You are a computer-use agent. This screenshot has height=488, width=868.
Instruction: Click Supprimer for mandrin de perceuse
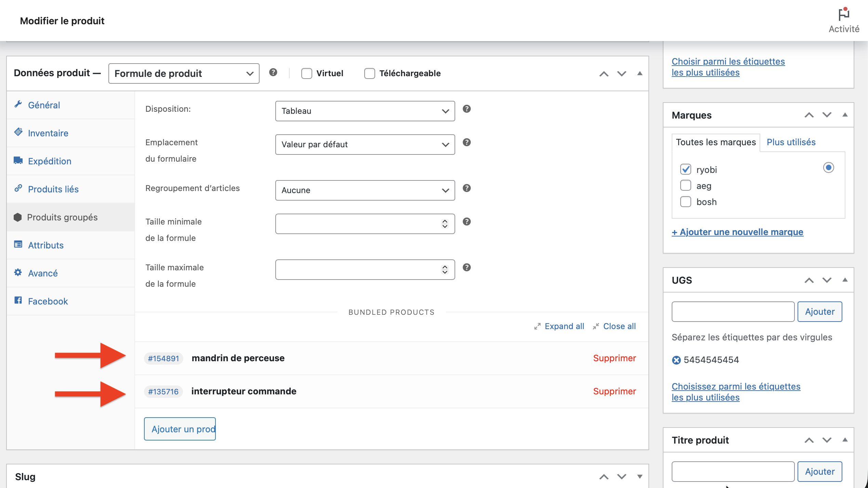[x=614, y=358]
